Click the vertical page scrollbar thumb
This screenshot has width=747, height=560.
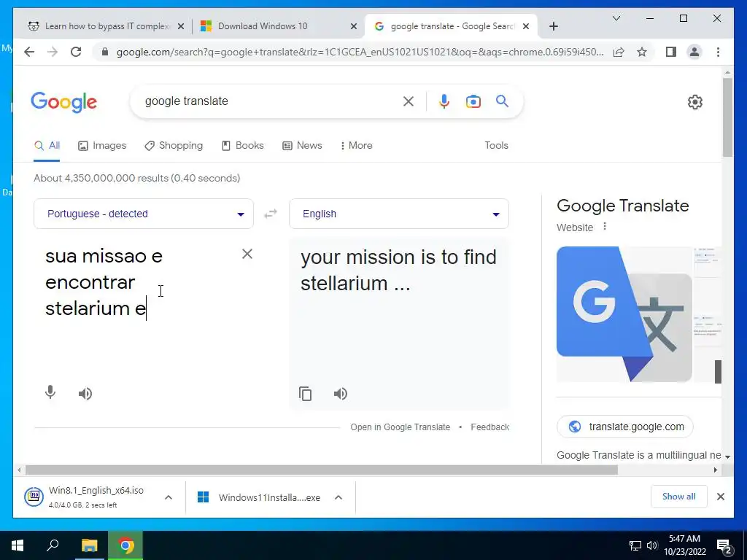(x=727, y=117)
